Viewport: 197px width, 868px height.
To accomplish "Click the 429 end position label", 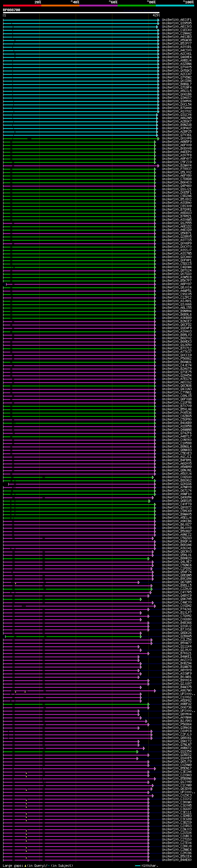I will (155, 15).
